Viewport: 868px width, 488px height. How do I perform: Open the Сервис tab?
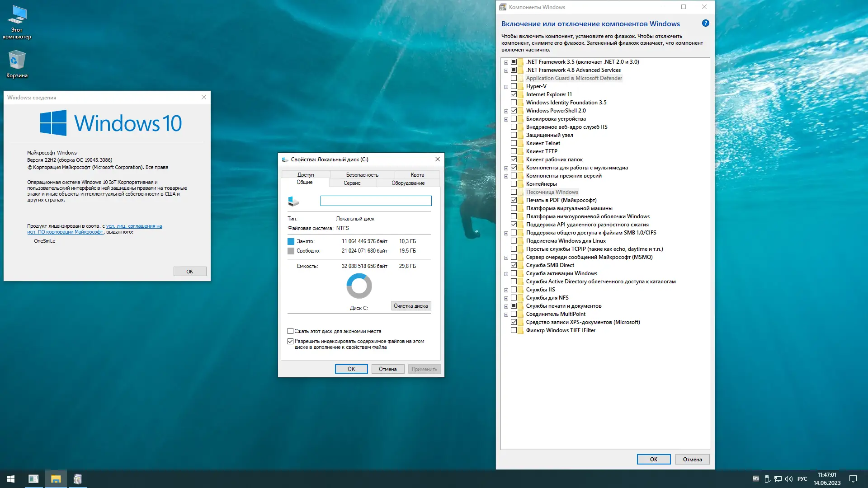352,183
